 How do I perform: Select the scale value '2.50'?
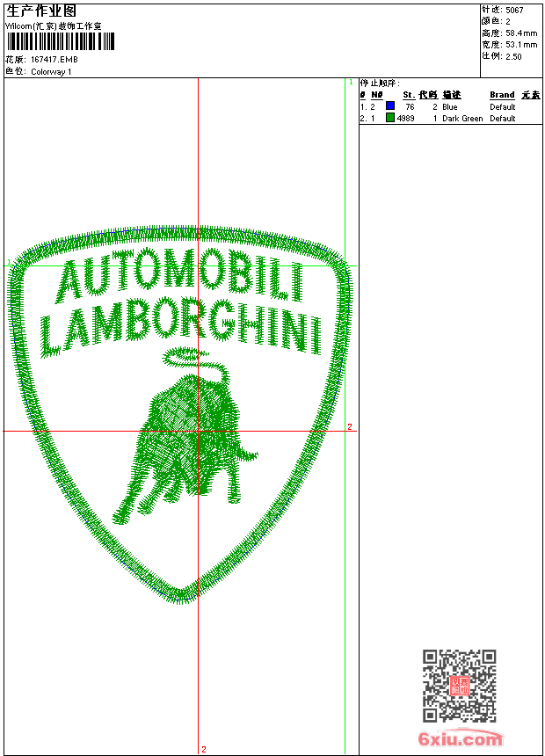(513, 56)
